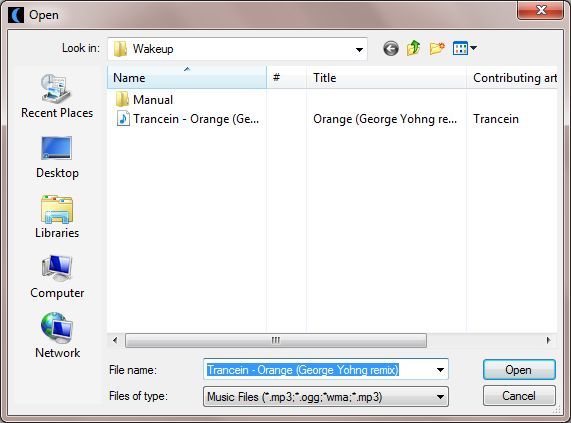Image resolution: width=571 pixels, height=423 pixels.
Task: Go to Computer in sidebar
Action: (x=57, y=277)
